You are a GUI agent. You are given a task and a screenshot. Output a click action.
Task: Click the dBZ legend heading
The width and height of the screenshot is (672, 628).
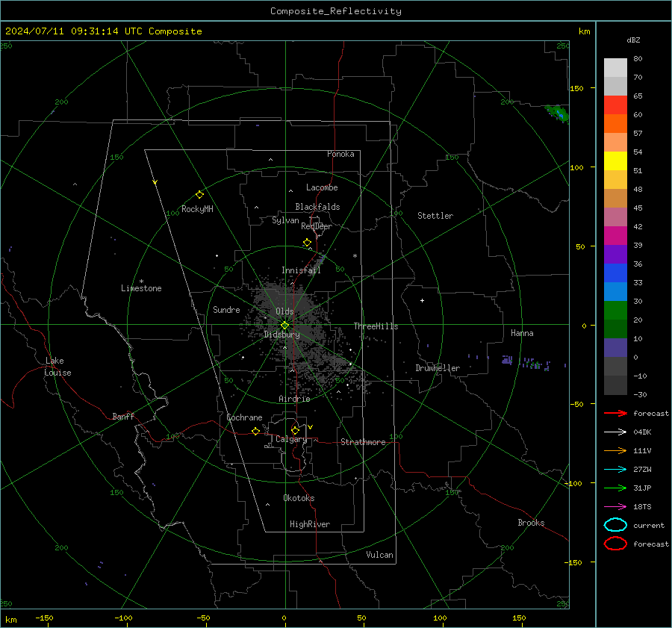pos(633,40)
